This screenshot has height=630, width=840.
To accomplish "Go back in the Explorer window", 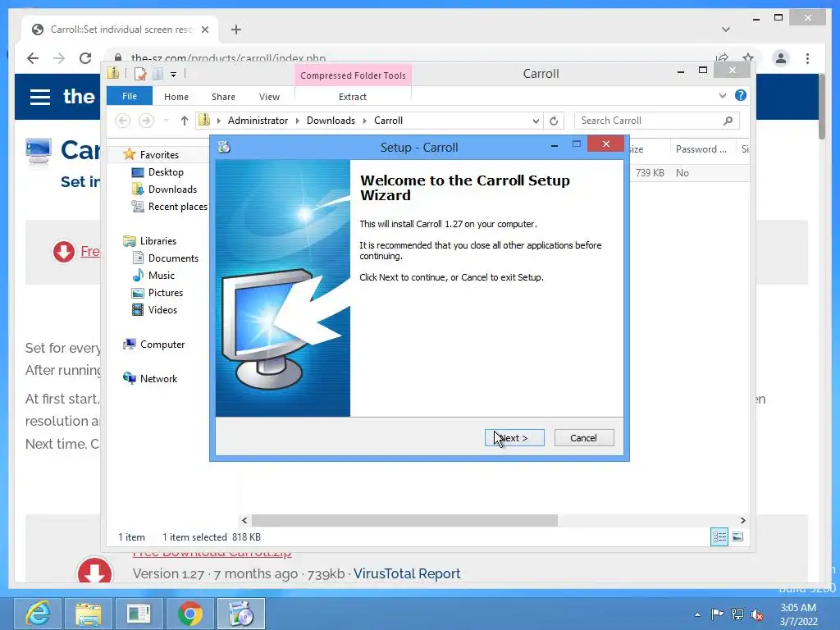I will pos(123,121).
